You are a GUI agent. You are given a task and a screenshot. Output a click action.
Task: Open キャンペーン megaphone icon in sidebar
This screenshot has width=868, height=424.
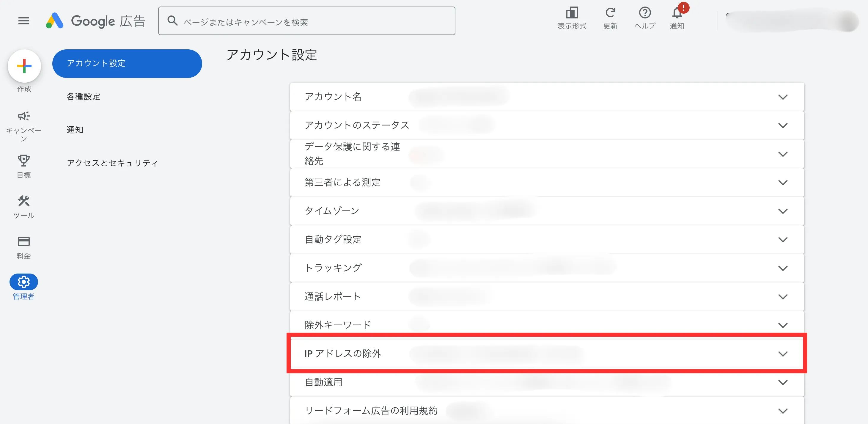pos(23,116)
